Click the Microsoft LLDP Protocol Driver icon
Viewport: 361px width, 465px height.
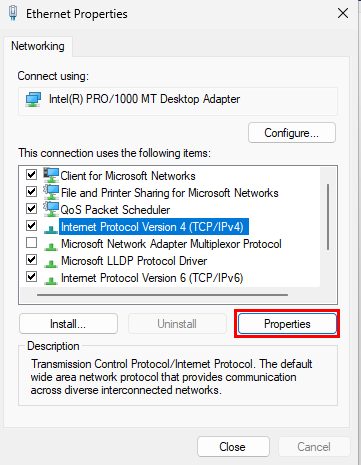click(x=51, y=263)
